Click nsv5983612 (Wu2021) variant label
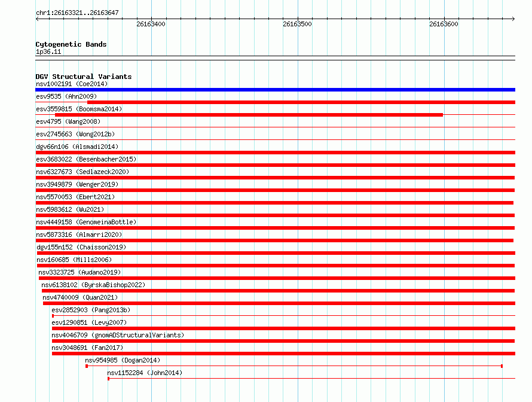 pos(70,209)
